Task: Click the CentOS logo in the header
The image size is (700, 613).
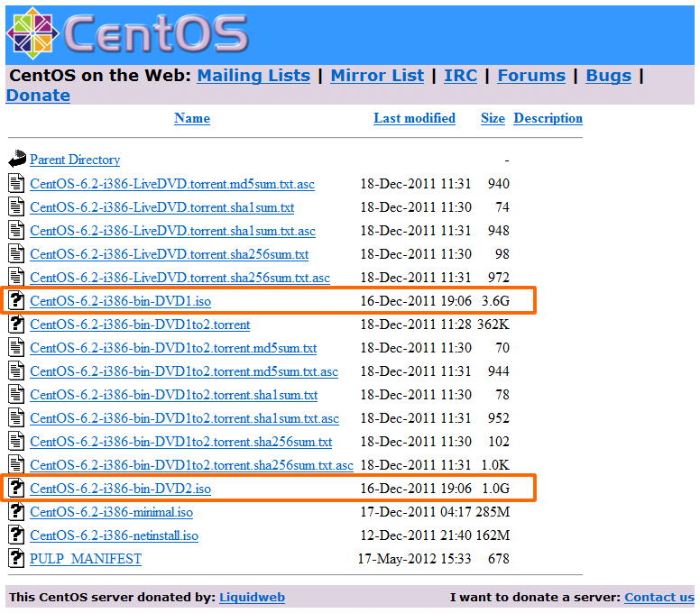Action: 127,34
